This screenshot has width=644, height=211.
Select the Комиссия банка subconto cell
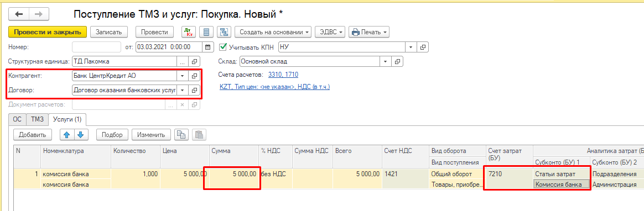pos(562,184)
